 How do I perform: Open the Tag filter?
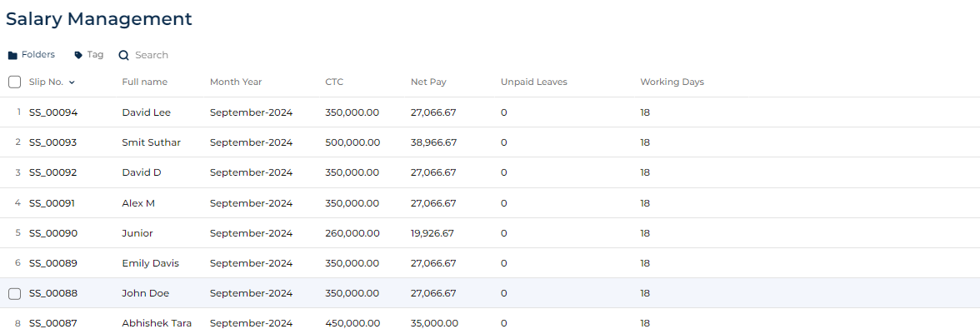coord(88,55)
